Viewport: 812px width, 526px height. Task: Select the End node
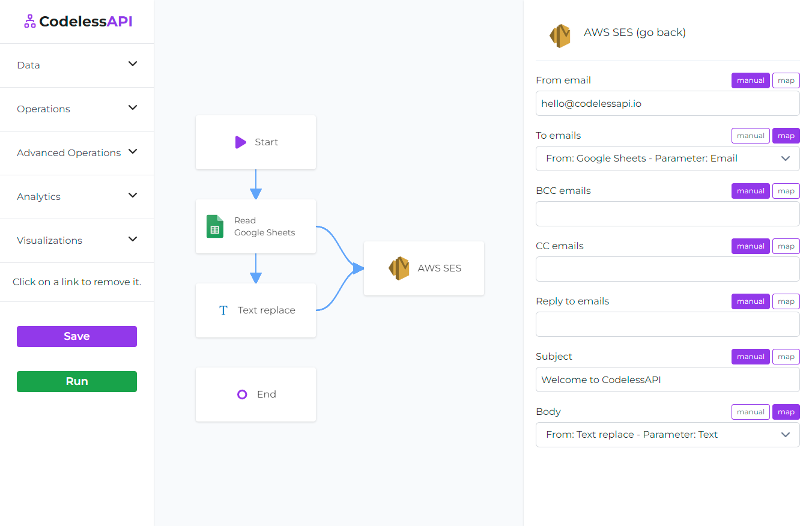click(256, 394)
